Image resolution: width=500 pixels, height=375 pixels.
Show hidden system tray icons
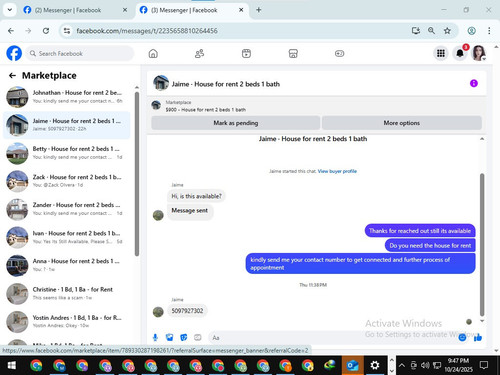tap(402, 366)
